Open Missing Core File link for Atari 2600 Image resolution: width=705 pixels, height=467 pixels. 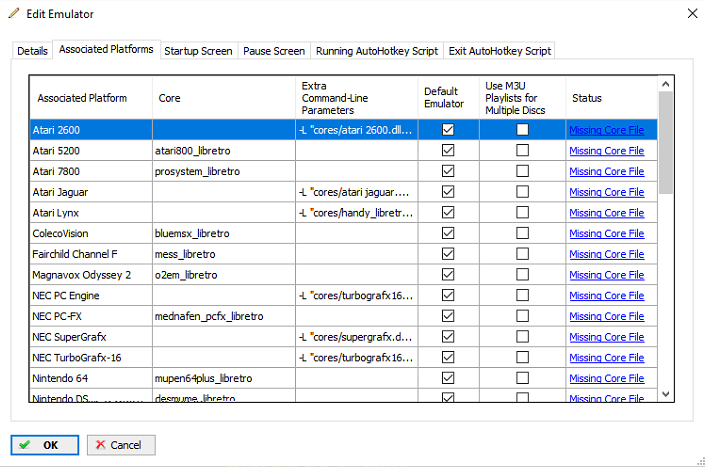coord(607,130)
